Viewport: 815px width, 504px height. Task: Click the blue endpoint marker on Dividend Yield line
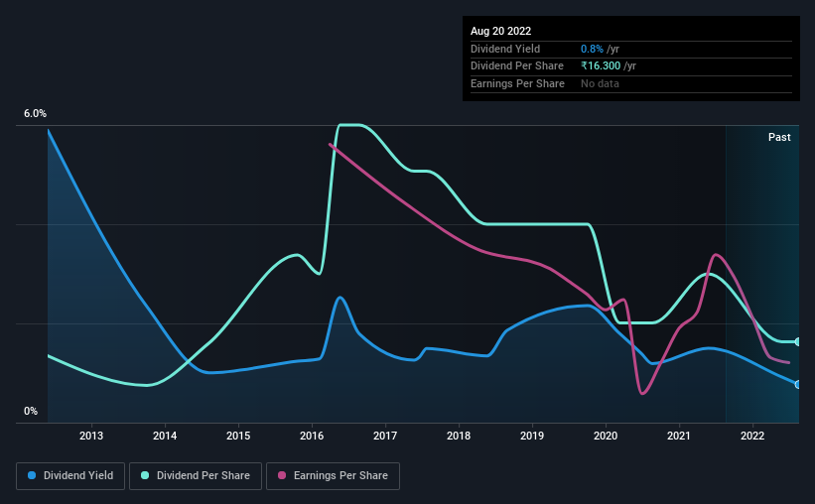pyautogui.click(x=797, y=385)
